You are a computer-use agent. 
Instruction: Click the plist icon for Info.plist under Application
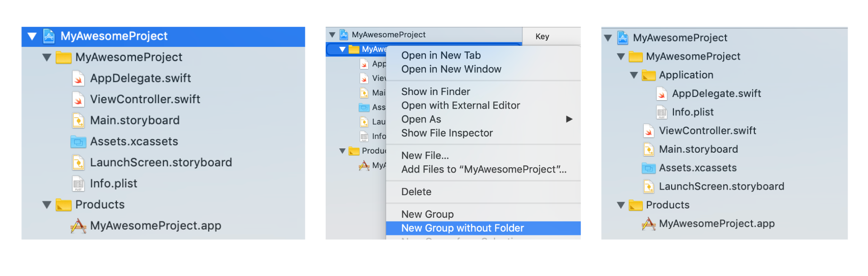(661, 112)
